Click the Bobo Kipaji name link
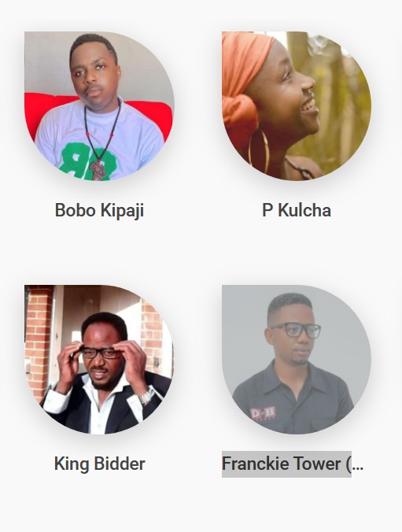 [99, 210]
